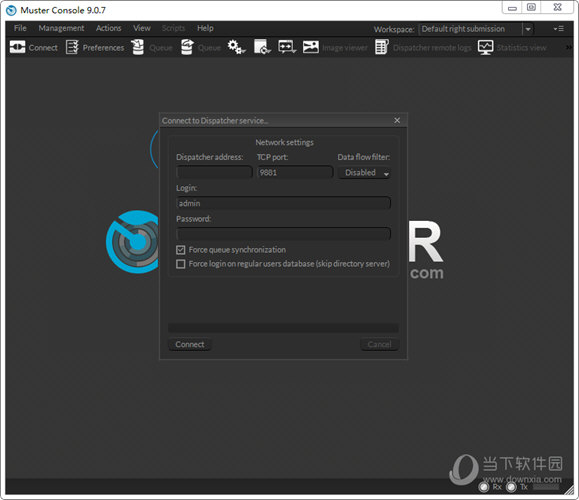Open the Actions menu
This screenshot has height=500, width=579.
[x=109, y=28]
